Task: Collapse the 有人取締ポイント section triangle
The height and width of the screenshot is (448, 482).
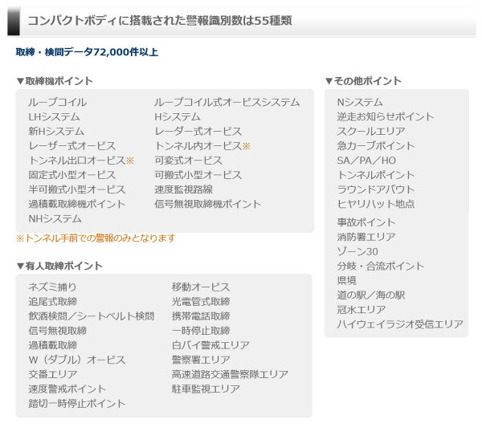Action: pyautogui.click(x=20, y=267)
